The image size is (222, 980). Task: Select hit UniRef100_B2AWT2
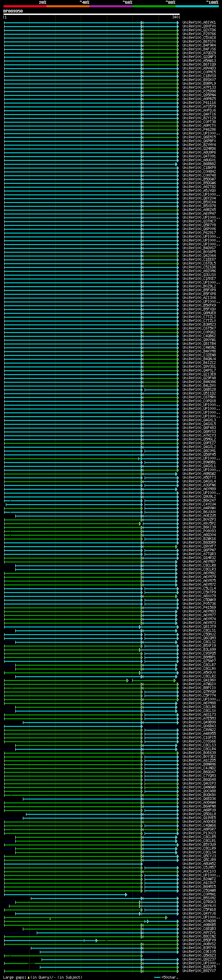coord(199,879)
